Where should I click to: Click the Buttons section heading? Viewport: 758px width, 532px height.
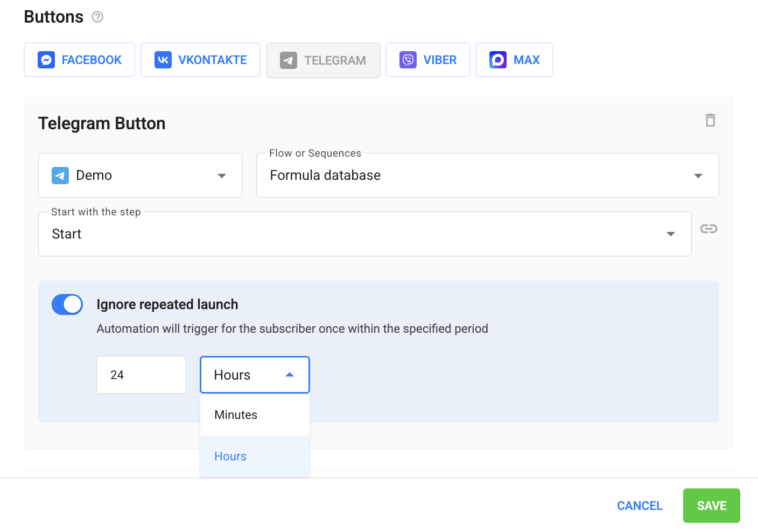tap(54, 17)
